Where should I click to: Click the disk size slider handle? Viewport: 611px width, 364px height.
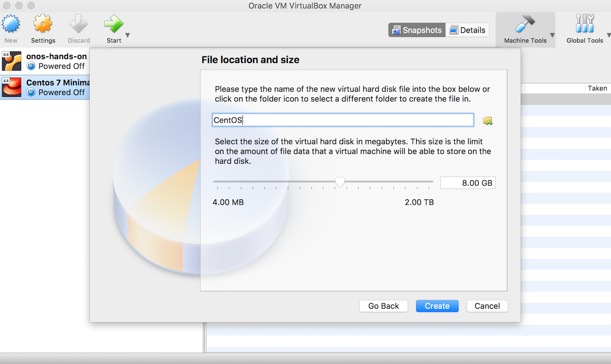[340, 182]
